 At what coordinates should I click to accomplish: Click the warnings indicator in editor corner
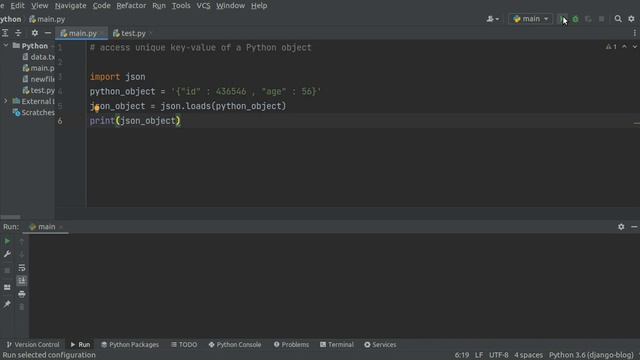611,47
